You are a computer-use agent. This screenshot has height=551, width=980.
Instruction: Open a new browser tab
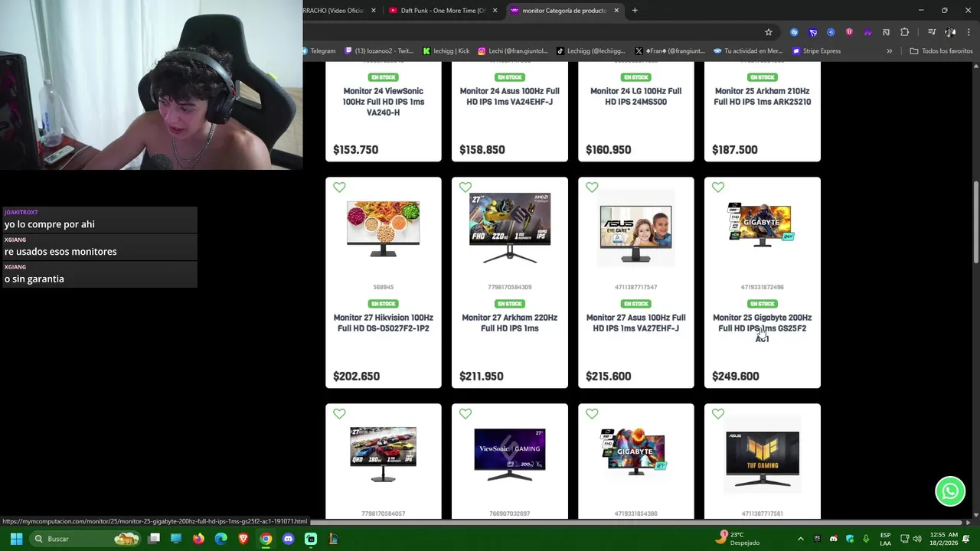coord(635,11)
